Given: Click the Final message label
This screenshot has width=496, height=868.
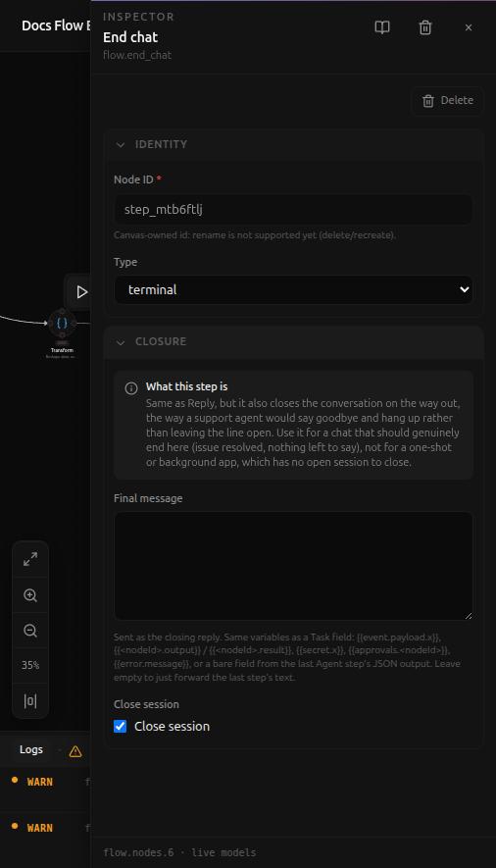Looking at the screenshot, I should pyautogui.click(x=148, y=498).
